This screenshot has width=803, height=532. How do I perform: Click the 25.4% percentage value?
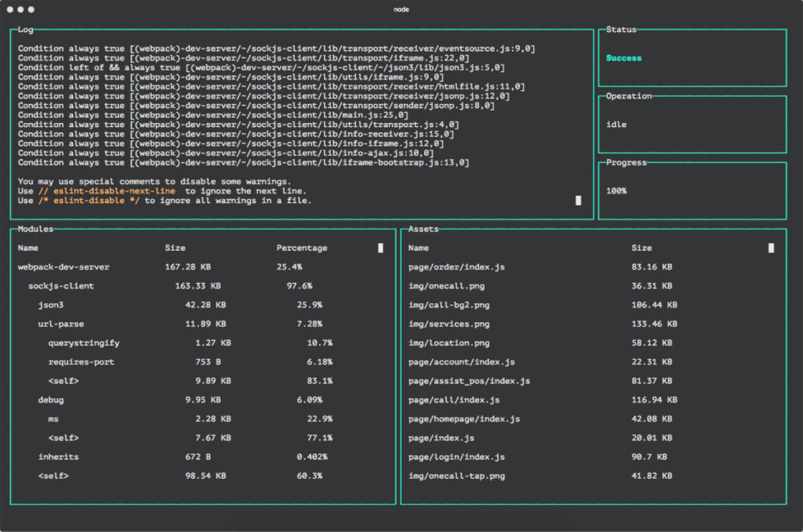tap(289, 267)
